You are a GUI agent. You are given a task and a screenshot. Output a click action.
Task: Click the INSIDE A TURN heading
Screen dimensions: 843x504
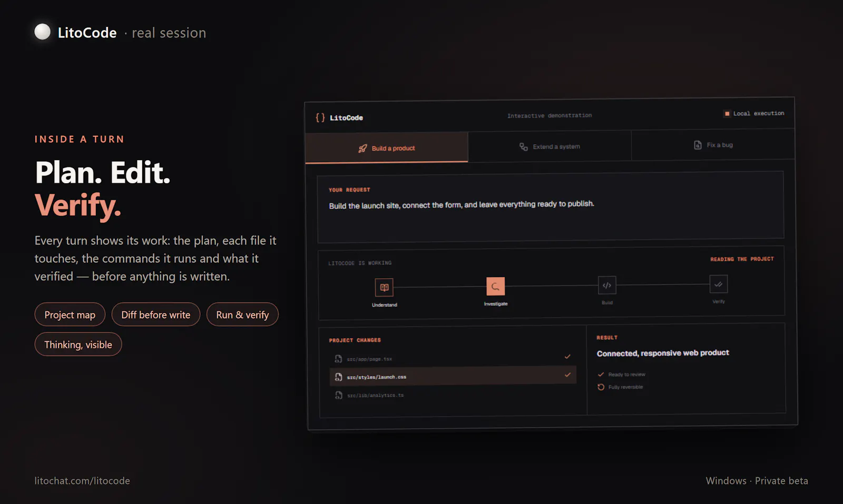pos(80,139)
